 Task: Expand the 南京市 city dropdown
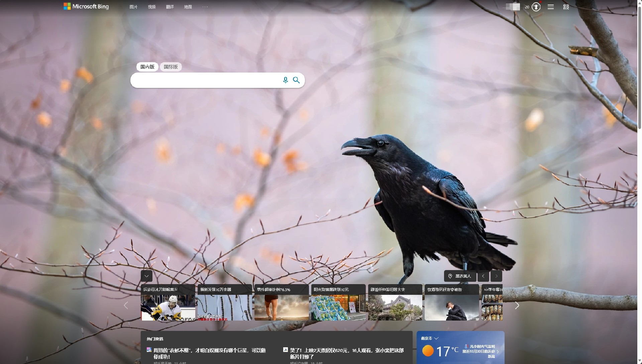click(436, 338)
